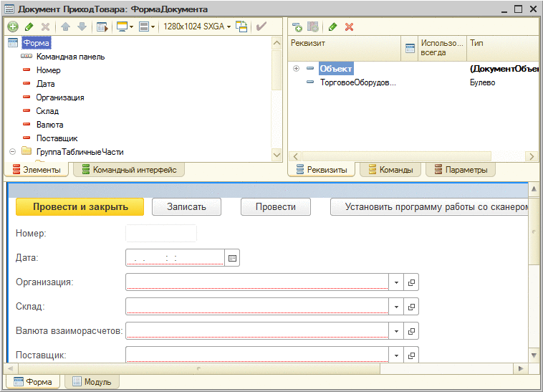Image resolution: width=543 pixels, height=392 pixels.
Task: Expand the Объект attribute node
Action: (296, 69)
